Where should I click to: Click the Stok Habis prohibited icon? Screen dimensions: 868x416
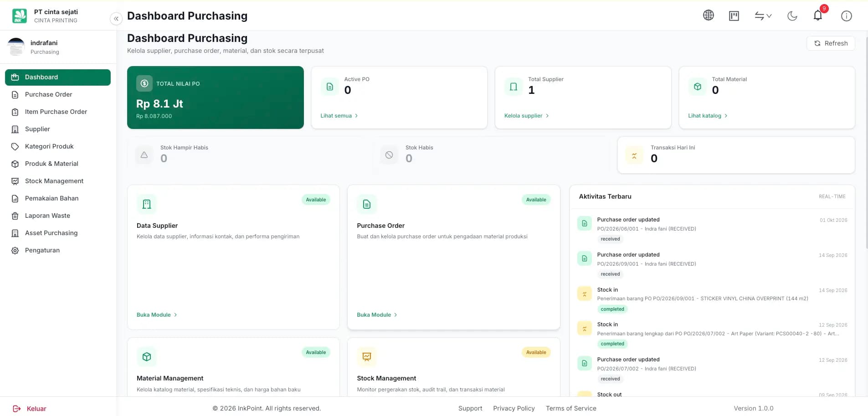click(389, 155)
